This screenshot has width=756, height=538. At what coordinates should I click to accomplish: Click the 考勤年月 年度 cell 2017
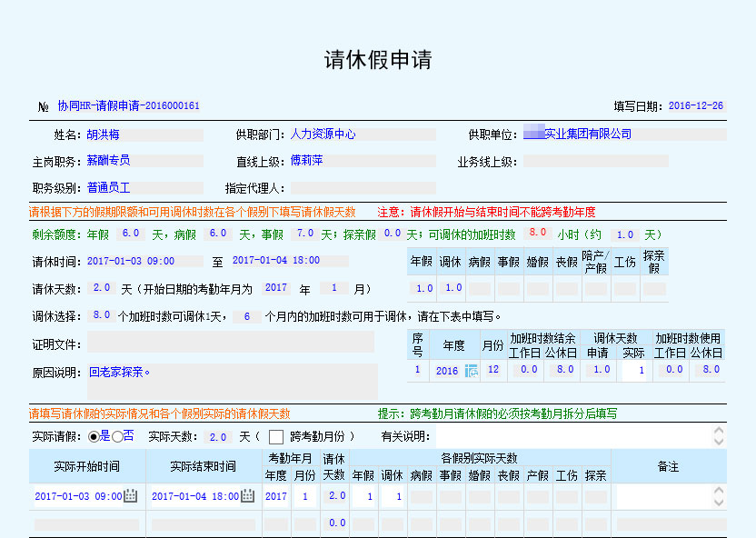coord(276,496)
